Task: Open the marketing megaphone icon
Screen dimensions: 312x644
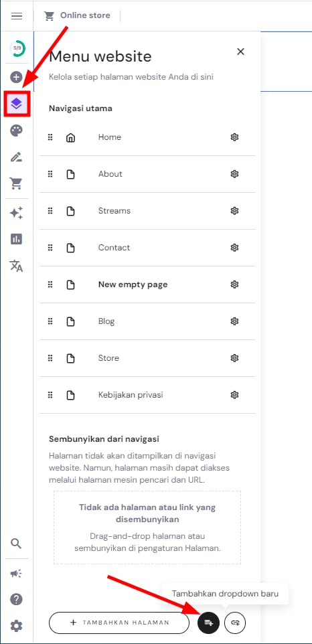Action: [x=16, y=573]
